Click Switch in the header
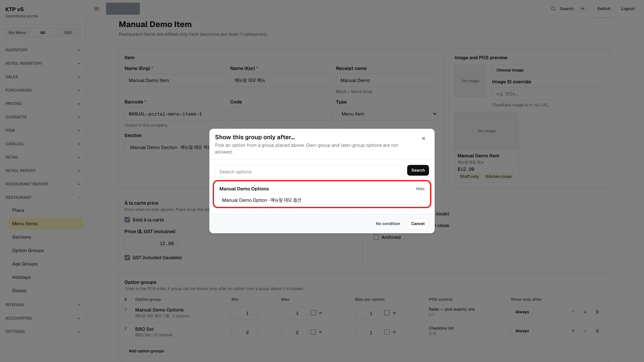The height and width of the screenshot is (362, 644). coord(604,9)
